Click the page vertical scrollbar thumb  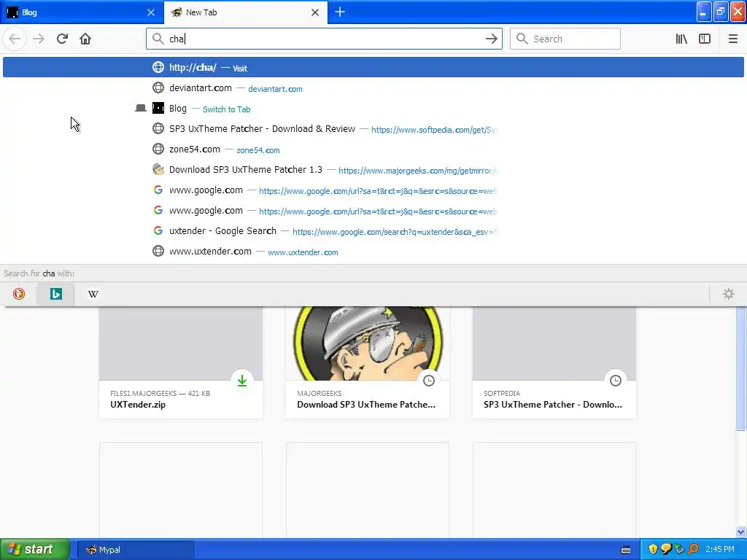741,367
